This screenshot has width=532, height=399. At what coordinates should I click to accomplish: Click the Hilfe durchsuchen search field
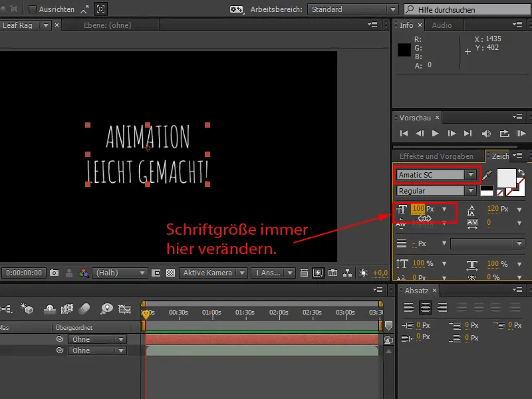pyautogui.click(x=467, y=9)
